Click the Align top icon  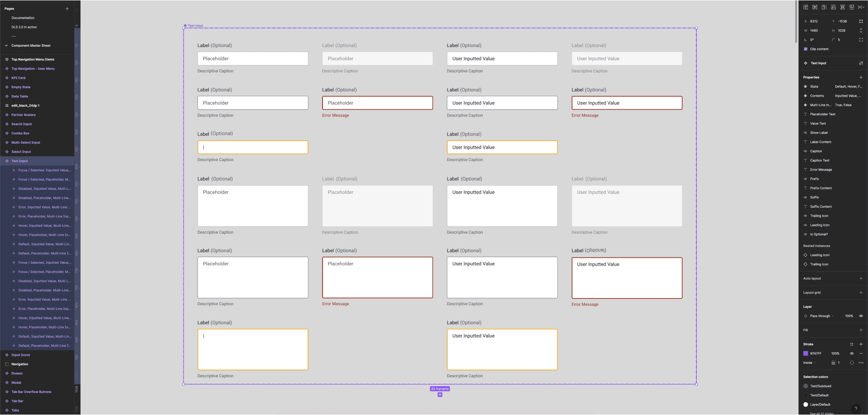[833, 7]
